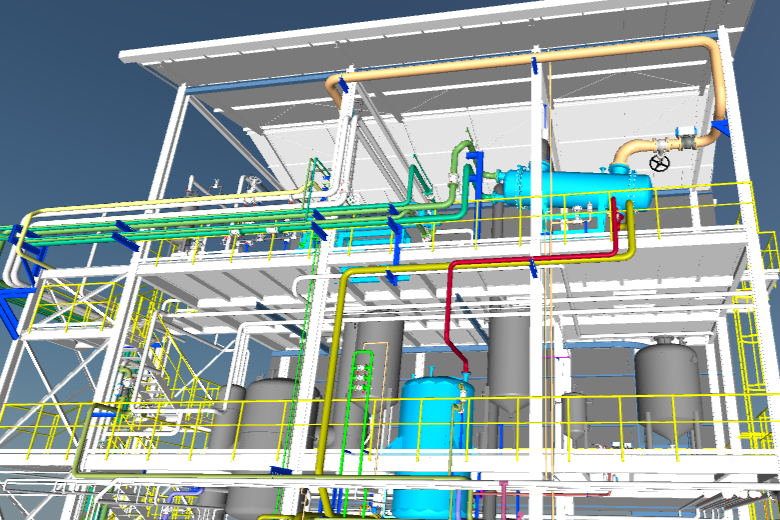Image resolution: width=780 pixels, height=520 pixels.
Task: Click the tan pipe along the roof
Action: click(x=450, y=68)
